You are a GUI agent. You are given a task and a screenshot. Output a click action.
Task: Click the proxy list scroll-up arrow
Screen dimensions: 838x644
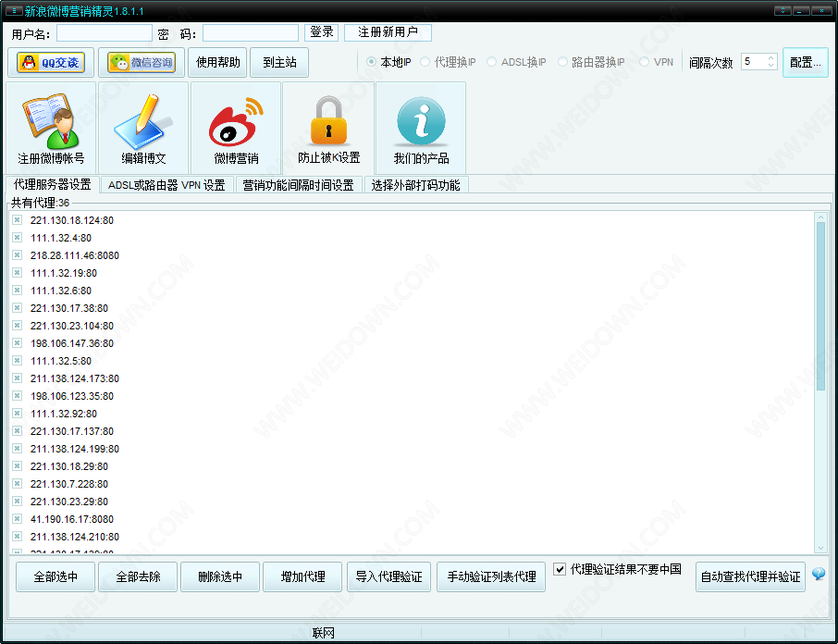821,217
